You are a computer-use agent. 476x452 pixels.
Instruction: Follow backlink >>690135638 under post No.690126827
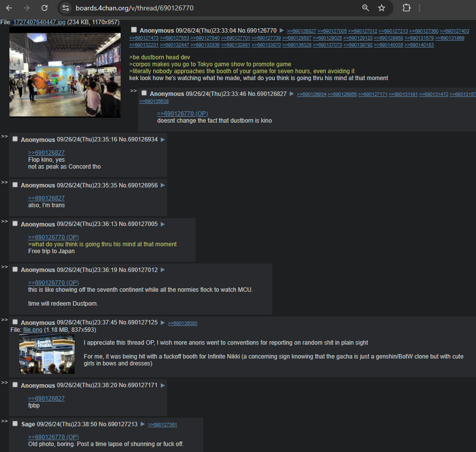pos(154,101)
